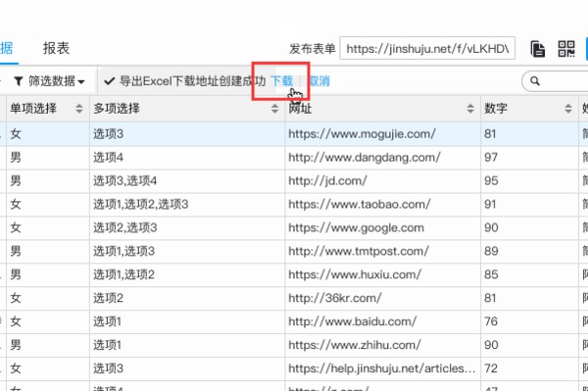Viewport: 588px width, 391px height.
Task: Click the number 91 cell
Action: click(x=529, y=204)
